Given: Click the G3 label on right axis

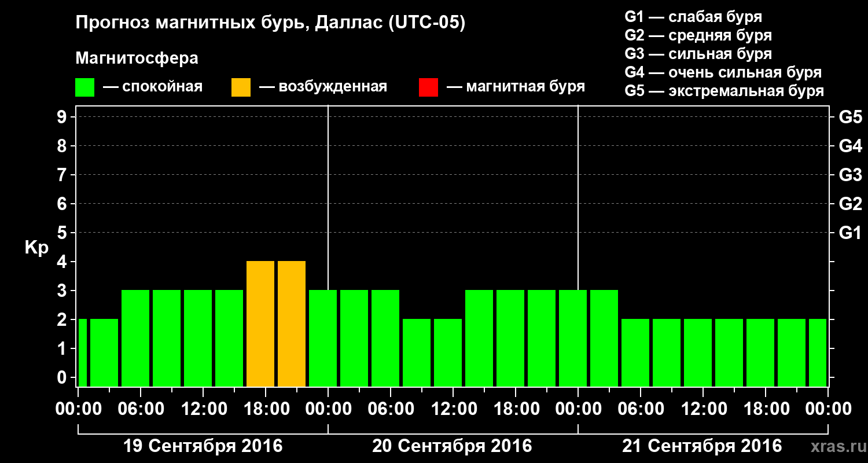Looking at the screenshot, I should (x=850, y=175).
